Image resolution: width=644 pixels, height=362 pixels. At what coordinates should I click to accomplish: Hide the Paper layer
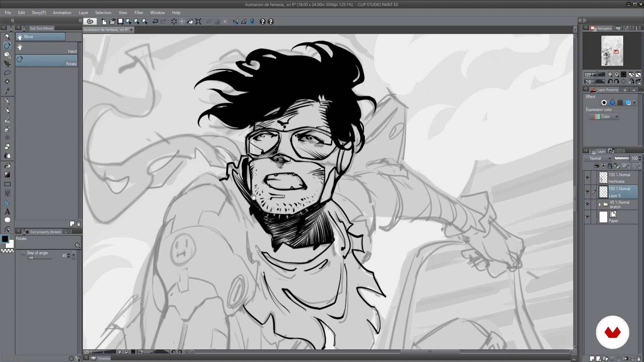click(587, 217)
